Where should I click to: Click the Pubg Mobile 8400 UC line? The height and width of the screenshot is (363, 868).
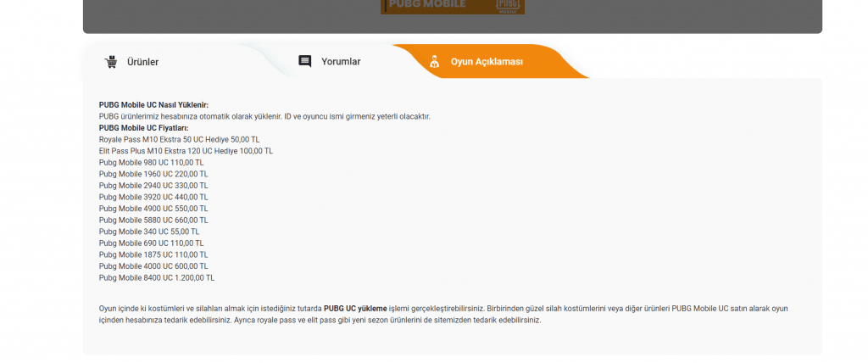[x=156, y=277]
